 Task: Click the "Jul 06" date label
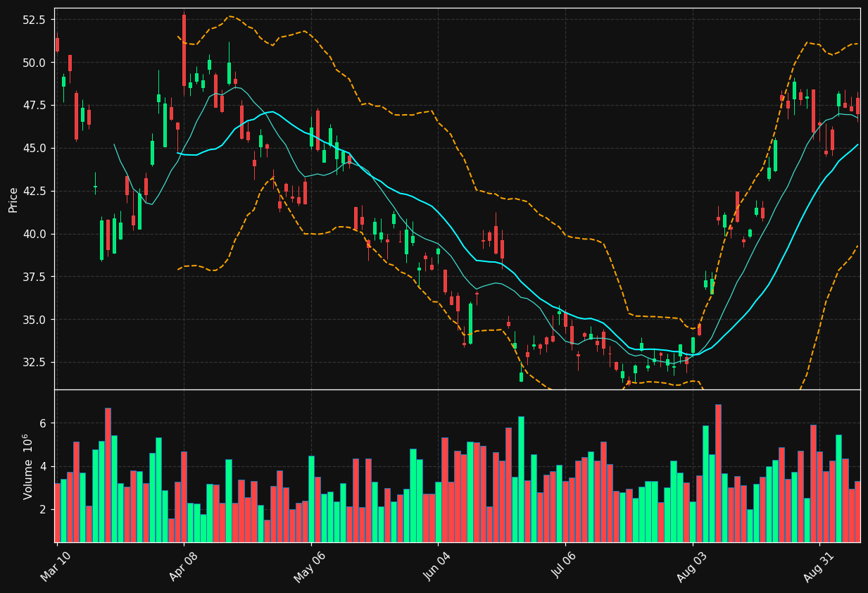pos(565,566)
